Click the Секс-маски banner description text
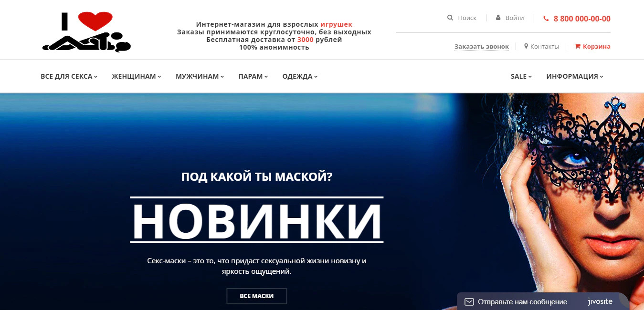644x310 pixels. [257, 266]
